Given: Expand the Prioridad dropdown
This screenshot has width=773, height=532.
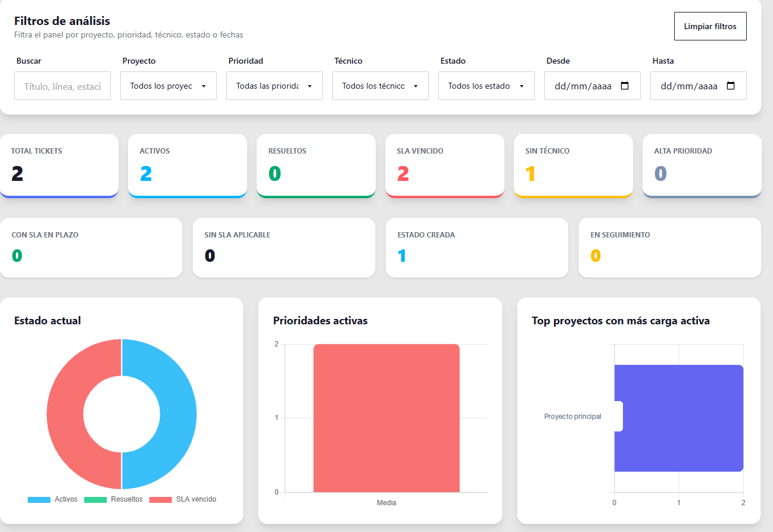Looking at the screenshot, I should pos(275,86).
